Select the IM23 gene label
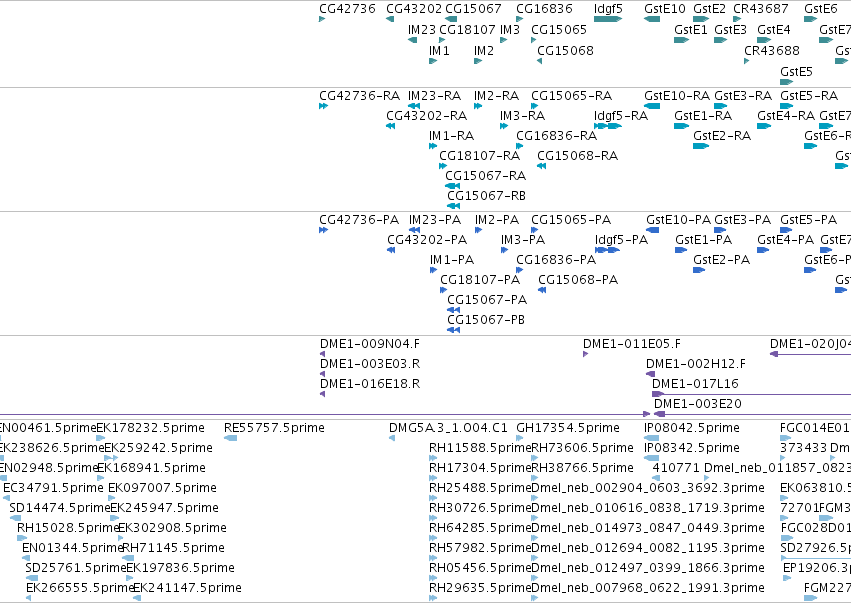This screenshot has height=603, width=851. coord(422,30)
